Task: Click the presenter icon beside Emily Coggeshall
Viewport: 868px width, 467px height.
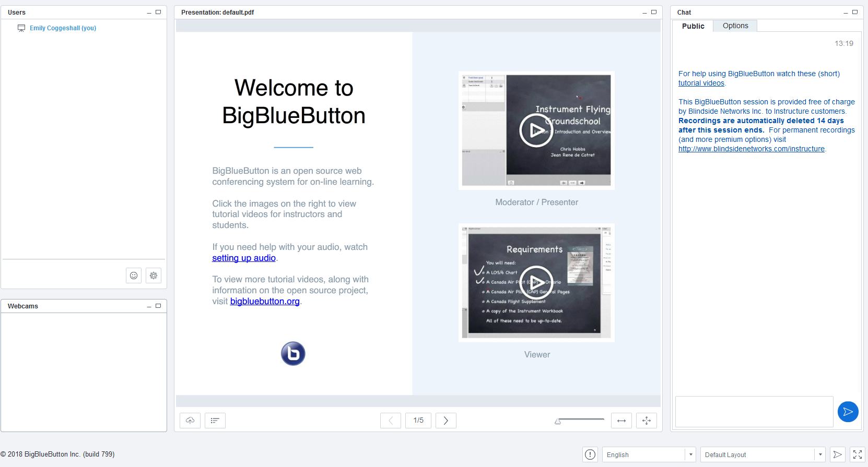Action: 21,28
